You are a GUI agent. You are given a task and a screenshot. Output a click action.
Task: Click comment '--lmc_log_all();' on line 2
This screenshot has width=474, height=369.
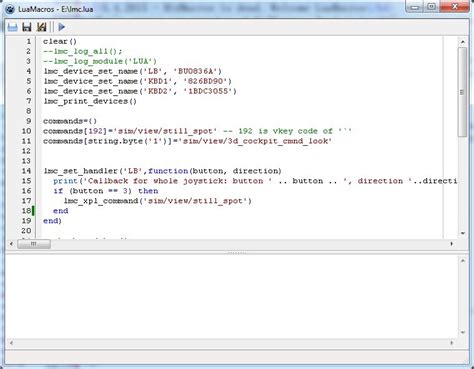point(83,51)
